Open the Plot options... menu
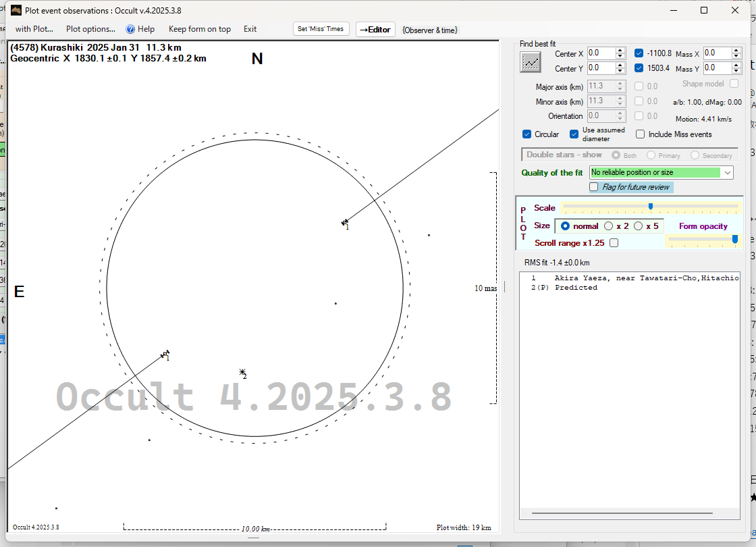 click(90, 29)
